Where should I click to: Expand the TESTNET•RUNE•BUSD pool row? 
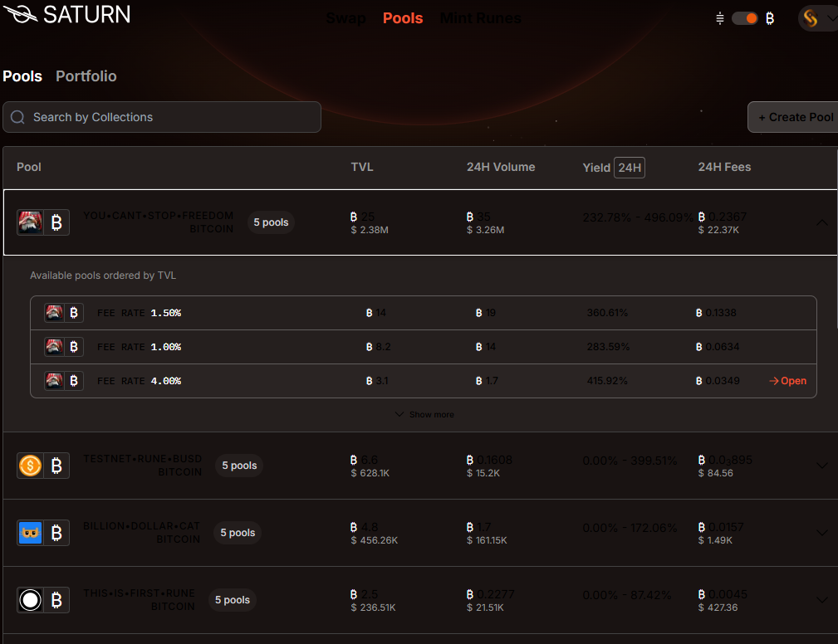pyautogui.click(x=822, y=466)
